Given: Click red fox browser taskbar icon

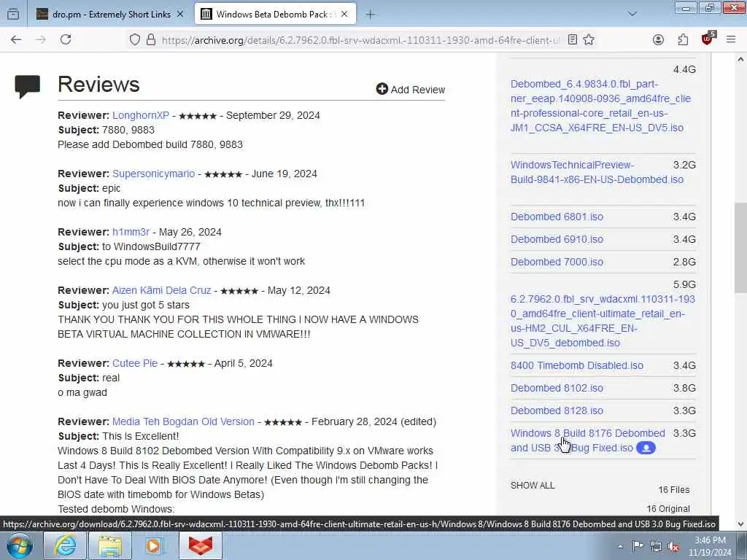Looking at the screenshot, I should [201, 545].
